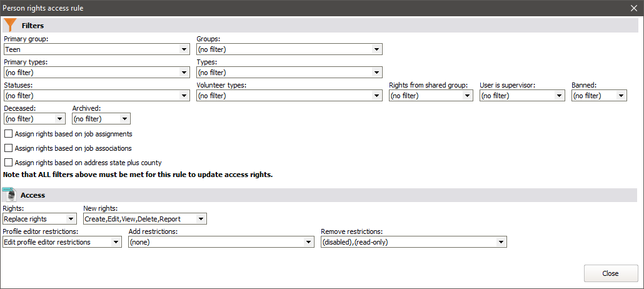Expand the User is supervisor dropdown
Image resolution: width=644 pixels, height=289 pixels.
[x=560, y=96]
